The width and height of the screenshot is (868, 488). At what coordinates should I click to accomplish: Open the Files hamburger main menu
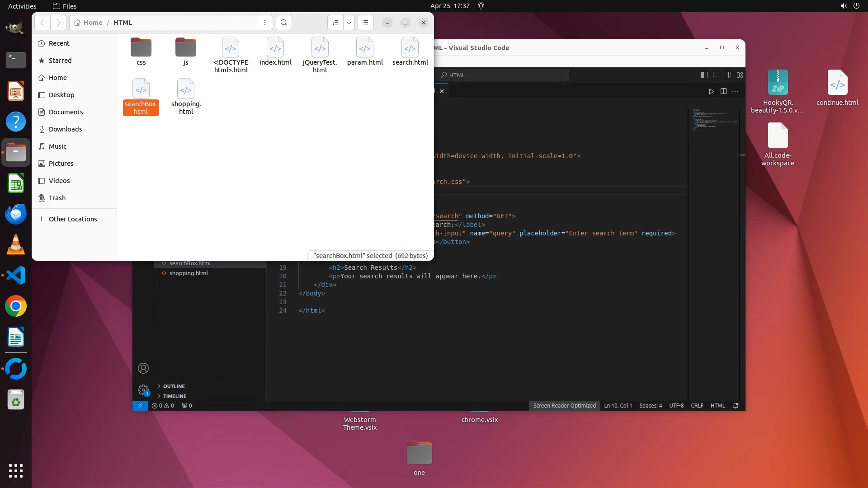click(x=366, y=23)
